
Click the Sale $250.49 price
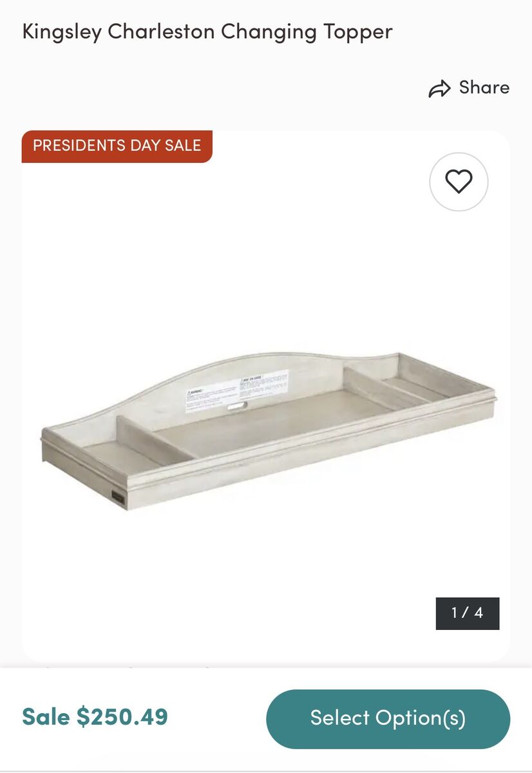[x=95, y=717]
